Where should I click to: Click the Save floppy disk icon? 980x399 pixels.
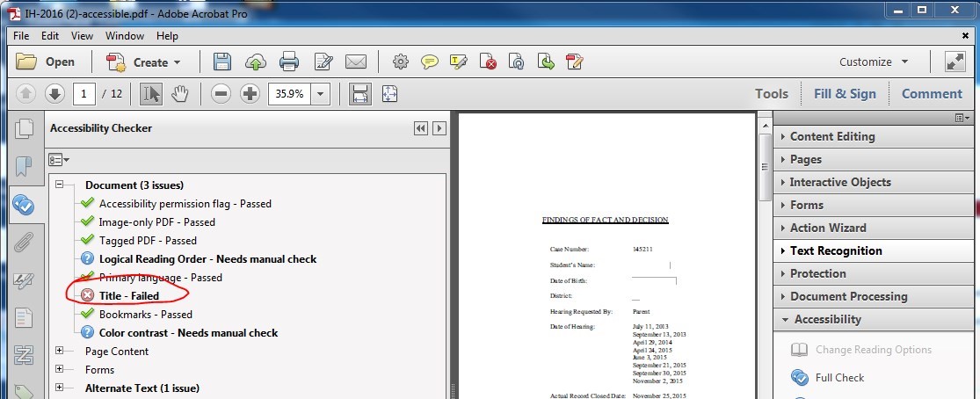coord(222,62)
